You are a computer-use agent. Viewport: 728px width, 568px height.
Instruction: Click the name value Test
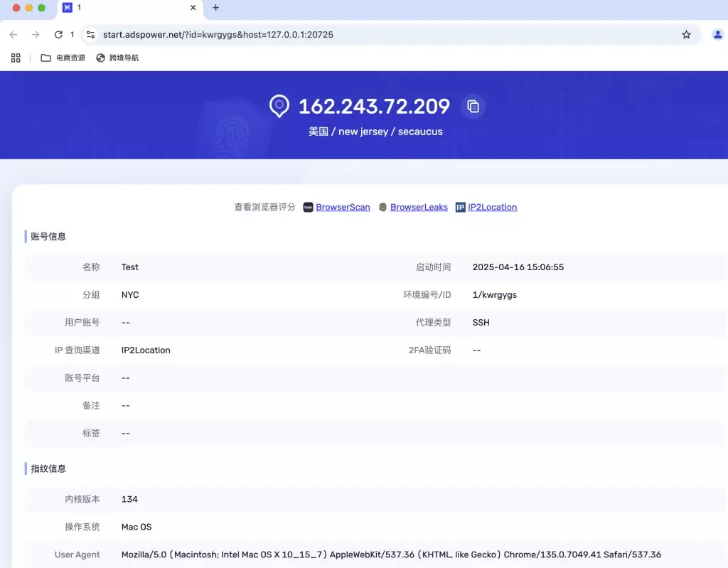(x=130, y=267)
